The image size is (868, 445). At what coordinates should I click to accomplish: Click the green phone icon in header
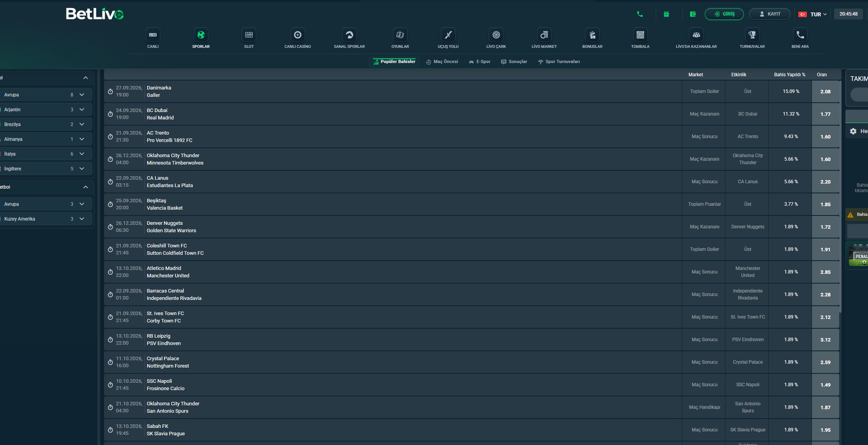pyautogui.click(x=640, y=14)
